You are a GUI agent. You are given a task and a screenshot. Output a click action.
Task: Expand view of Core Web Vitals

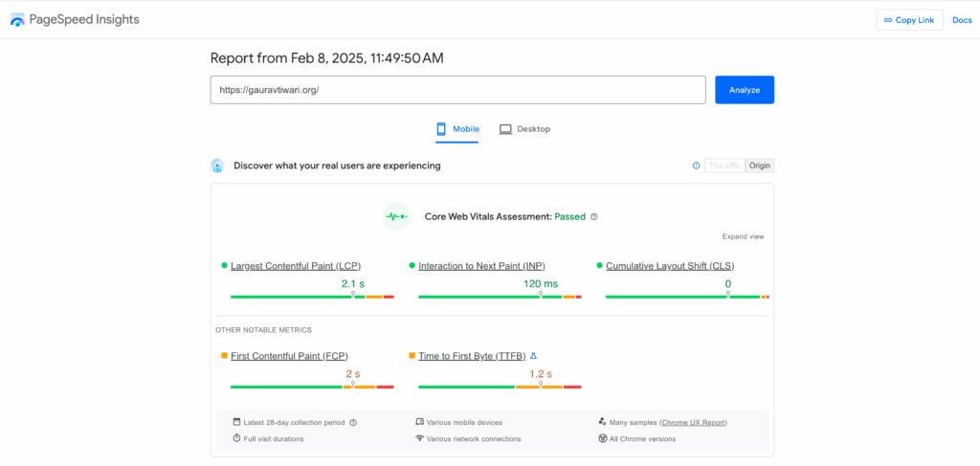(743, 236)
